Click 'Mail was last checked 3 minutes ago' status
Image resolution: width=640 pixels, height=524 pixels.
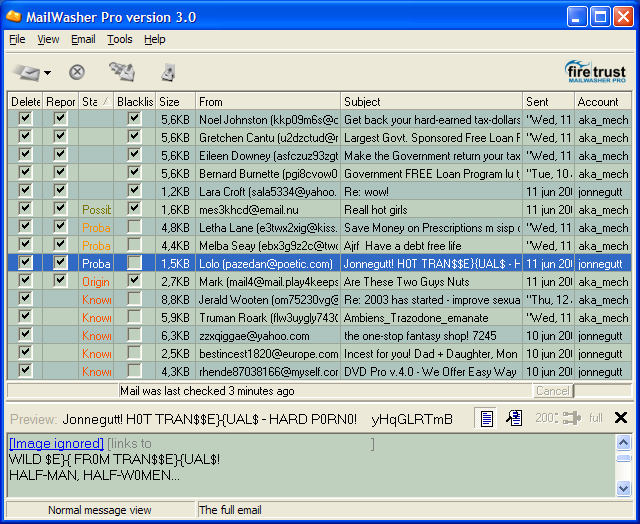coord(207,391)
